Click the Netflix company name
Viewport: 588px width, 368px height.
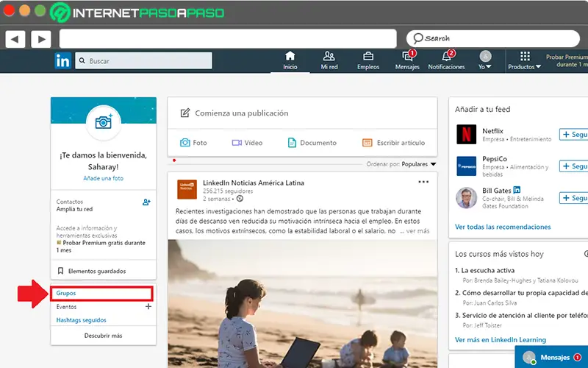[x=492, y=131]
